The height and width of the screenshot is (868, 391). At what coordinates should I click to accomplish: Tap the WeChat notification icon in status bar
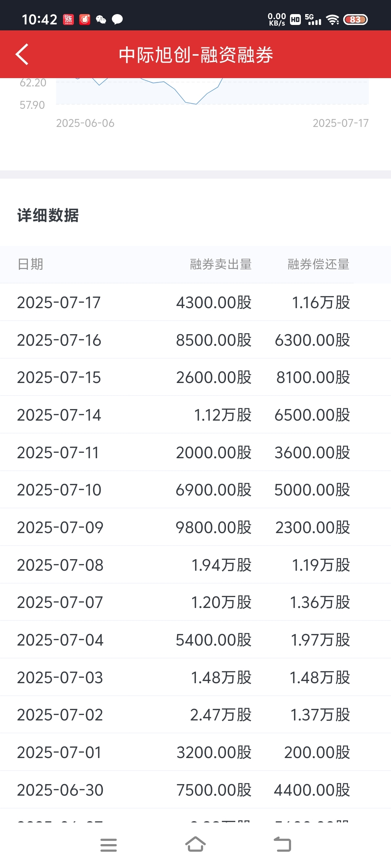click(x=101, y=20)
